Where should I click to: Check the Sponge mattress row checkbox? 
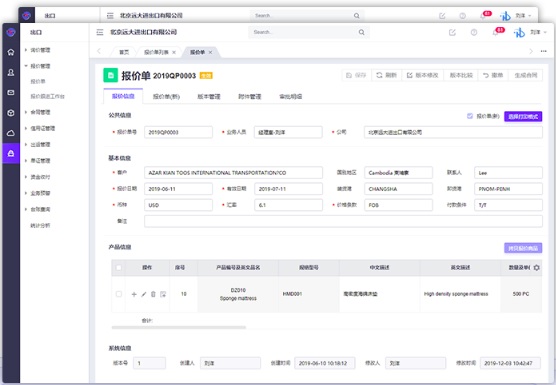119,294
